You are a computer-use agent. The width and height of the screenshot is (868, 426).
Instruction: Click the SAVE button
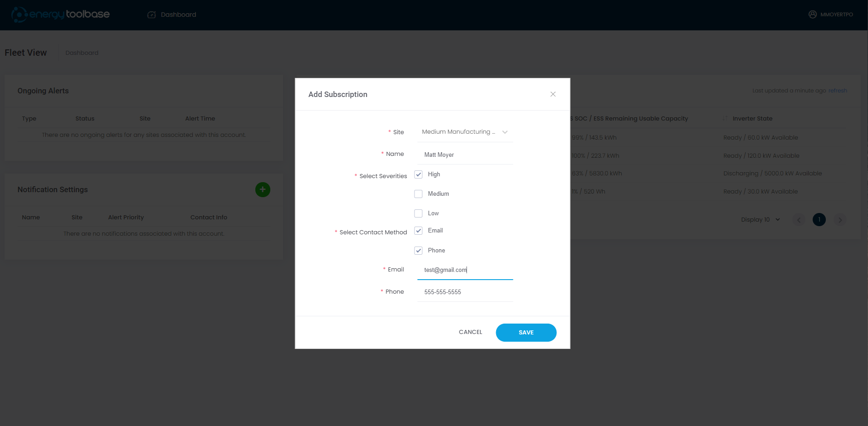point(526,333)
